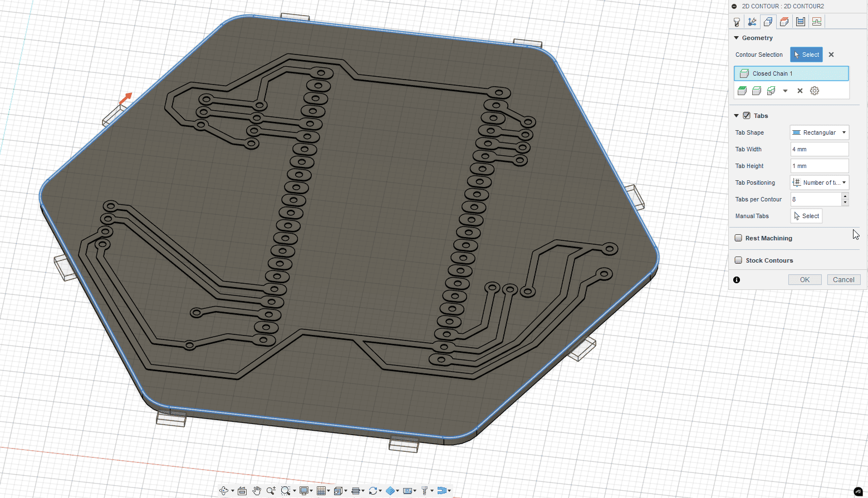
Task: Decrease Tabs per Contour with the down arrow
Action: click(x=845, y=203)
